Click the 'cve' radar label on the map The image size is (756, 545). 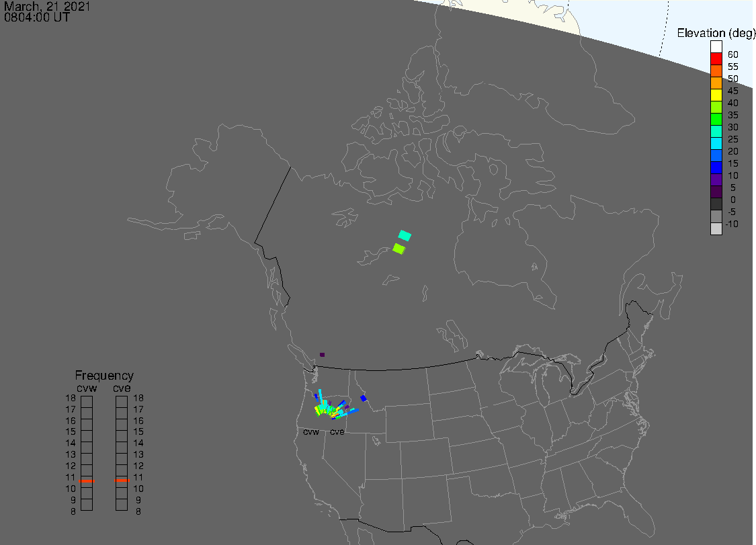point(337,432)
